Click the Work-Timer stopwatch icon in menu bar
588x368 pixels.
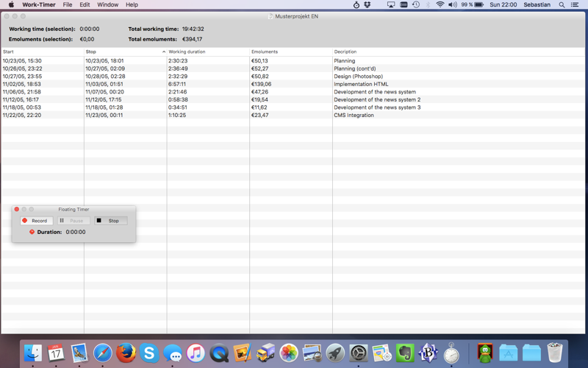(x=356, y=4)
